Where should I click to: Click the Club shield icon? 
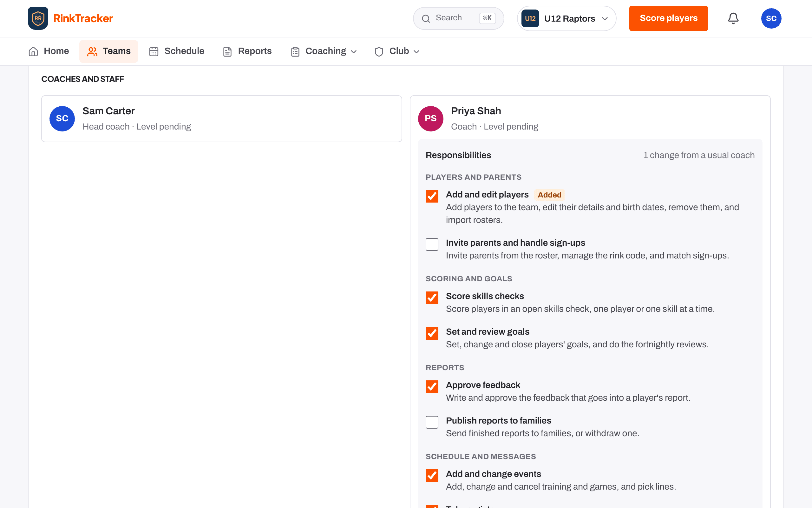(379, 51)
